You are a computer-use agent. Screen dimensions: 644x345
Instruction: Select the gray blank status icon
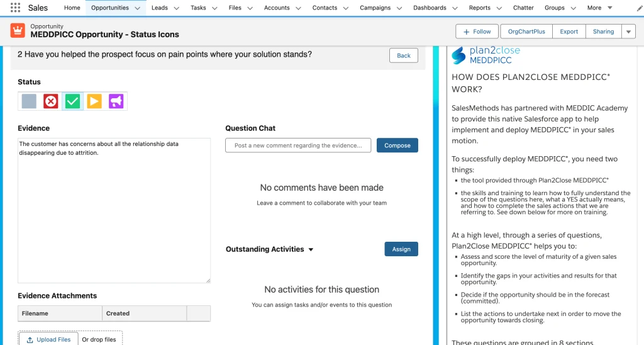coord(29,101)
